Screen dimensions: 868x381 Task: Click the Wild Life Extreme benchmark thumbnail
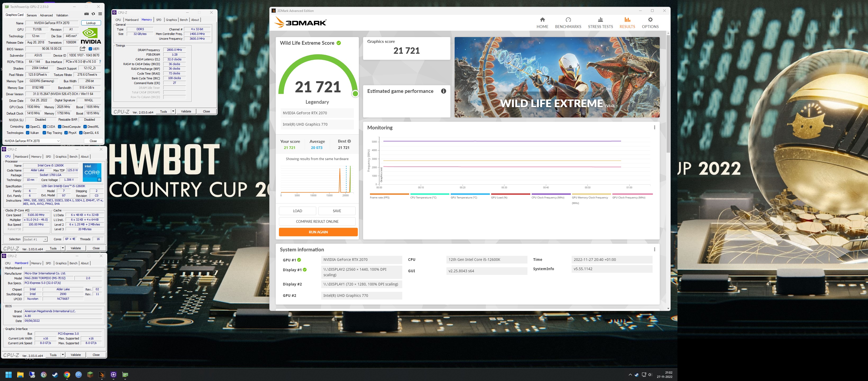click(x=557, y=77)
